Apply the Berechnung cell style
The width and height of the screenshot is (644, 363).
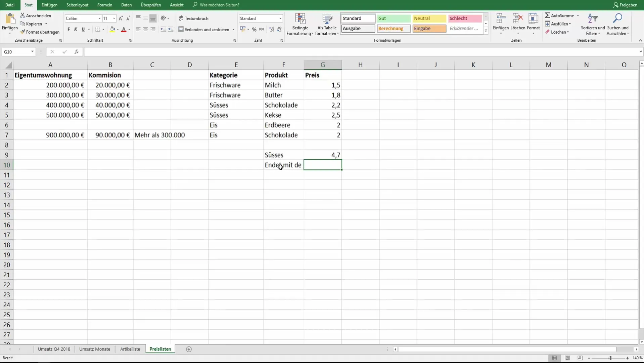[394, 29]
